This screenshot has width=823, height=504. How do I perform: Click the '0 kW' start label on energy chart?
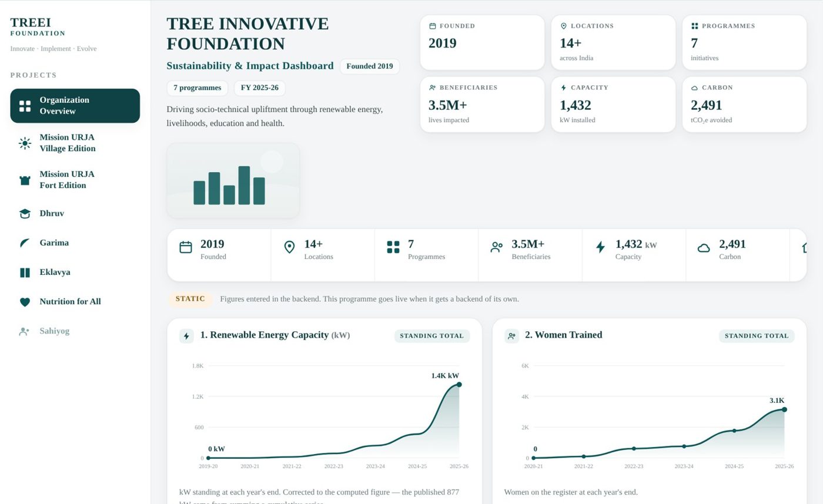pos(216,449)
